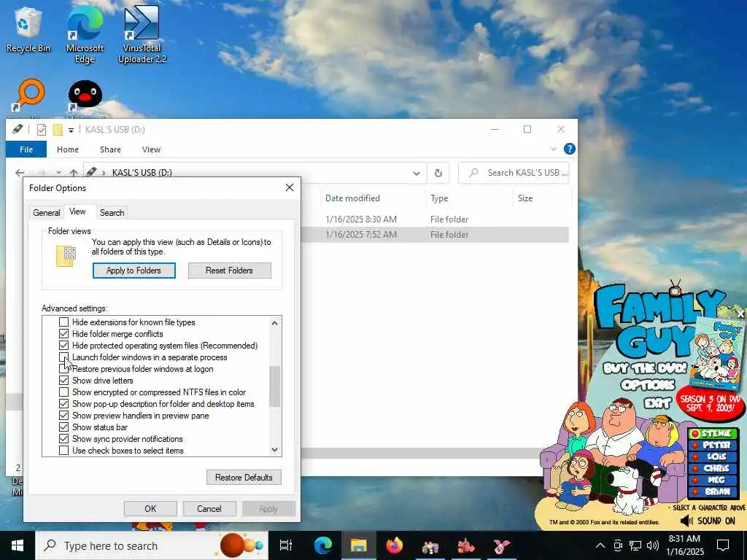Click BUY THE DVD! in Family Guy app
747x560 pixels.
point(645,368)
